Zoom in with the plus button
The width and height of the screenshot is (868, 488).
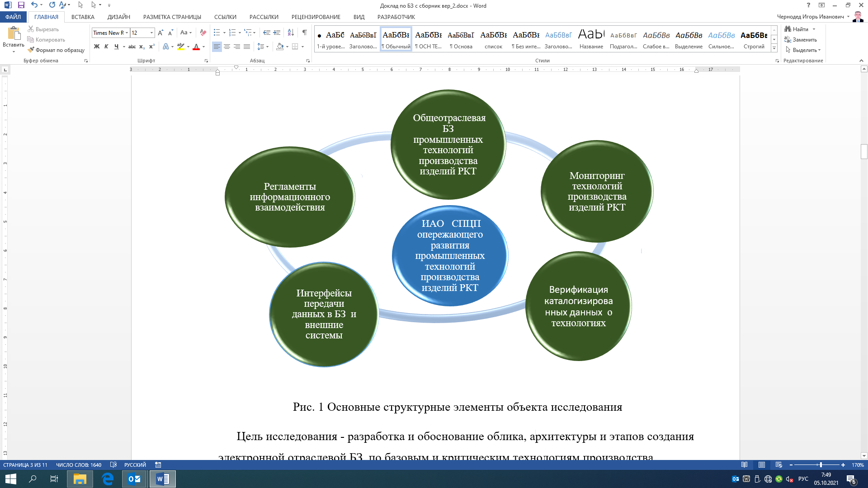coord(843,465)
